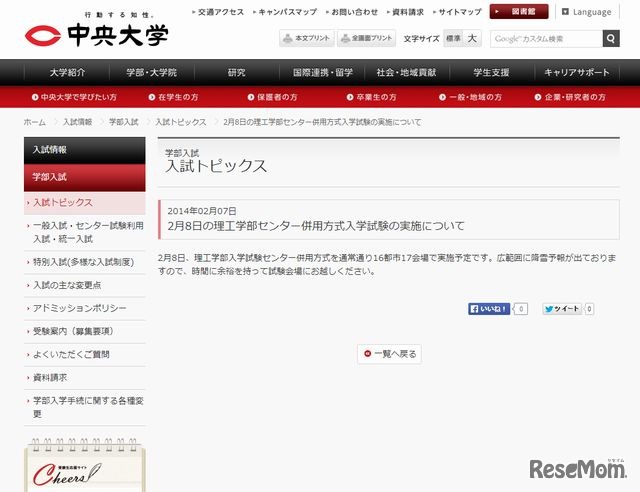Click the article title about 2月8日 exam
The image size is (640, 492).
click(x=316, y=226)
